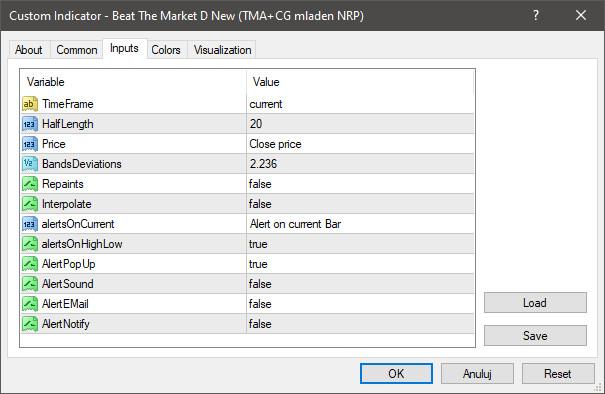Toggle the Repaints false value
The height and width of the screenshot is (394, 605).
(360, 184)
